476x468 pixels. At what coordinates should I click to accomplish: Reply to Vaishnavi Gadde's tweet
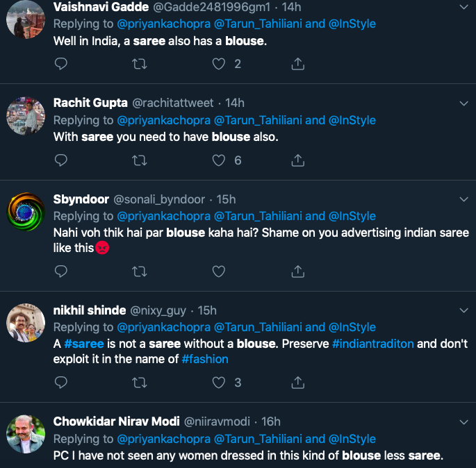(61, 64)
